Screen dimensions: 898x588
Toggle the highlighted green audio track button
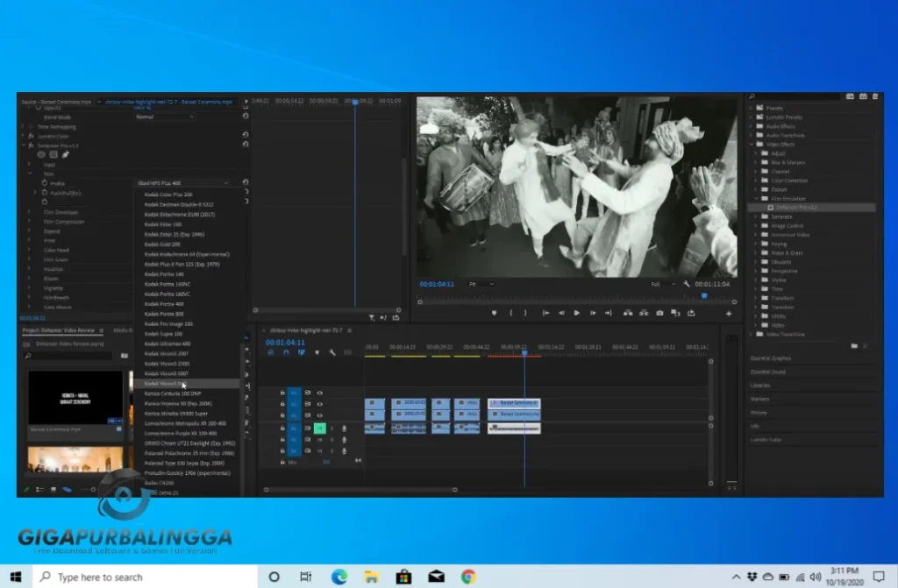pyautogui.click(x=320, y=428)
